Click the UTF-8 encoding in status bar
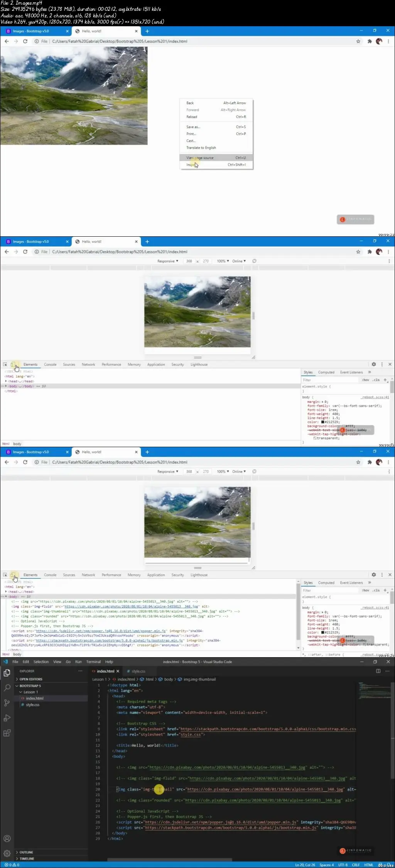Image resolution: width=395 pixels, height=868 pixels. [343, 865]
